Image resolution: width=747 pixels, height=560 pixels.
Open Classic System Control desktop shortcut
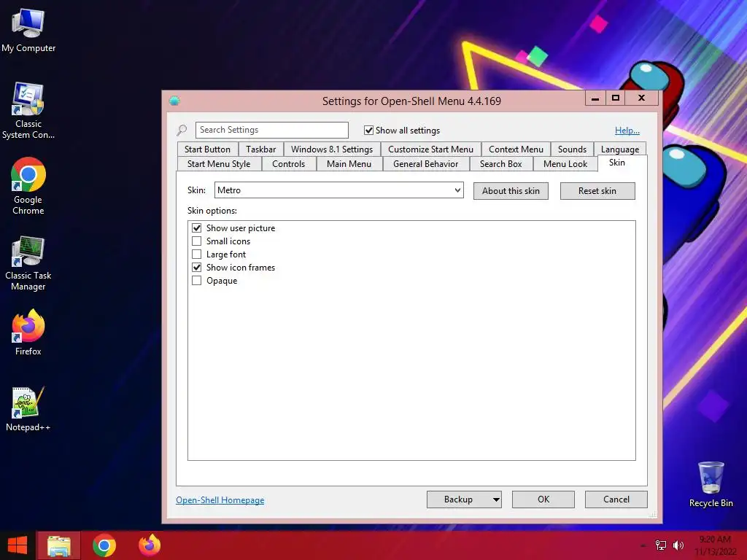pos(28,111)
